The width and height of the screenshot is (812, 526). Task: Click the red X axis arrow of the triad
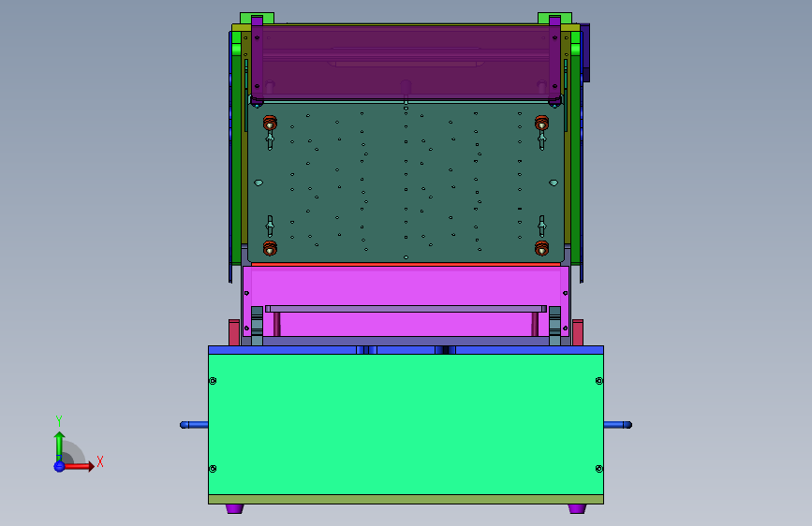(80, 466)
